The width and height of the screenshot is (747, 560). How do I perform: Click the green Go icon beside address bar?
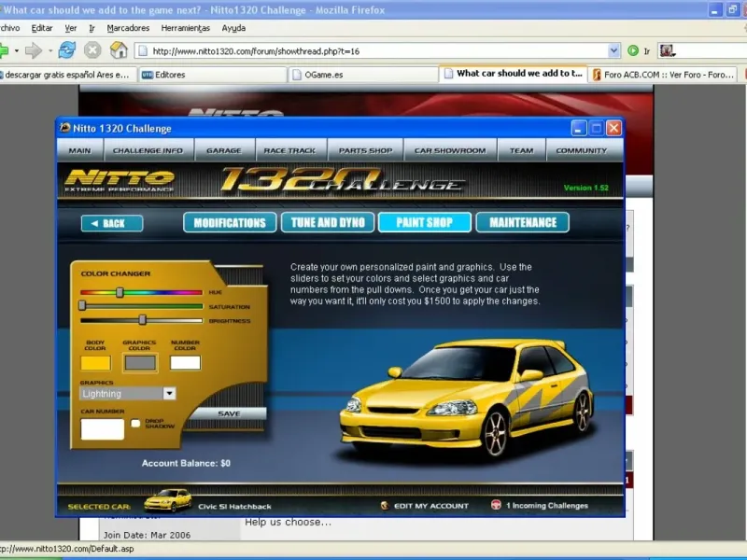[x=633, y=50]
